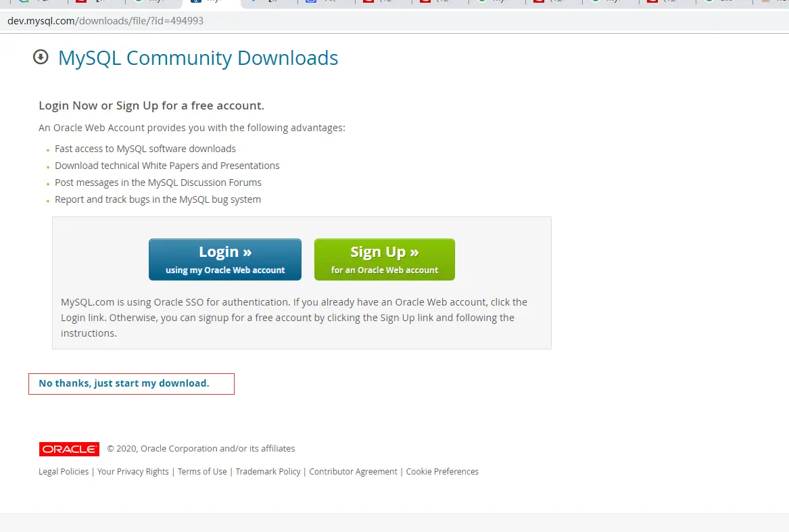Screen dimensions: 789x532
Task: Click No thanks, just start my download
Action: coord(124,383)
